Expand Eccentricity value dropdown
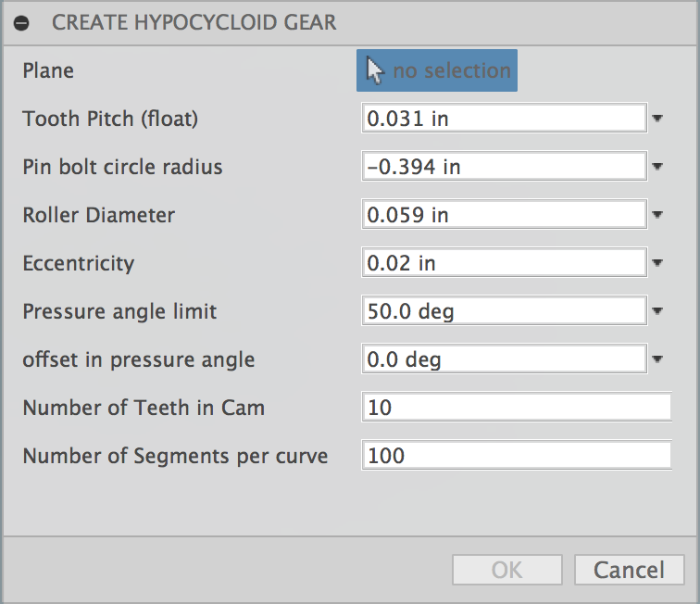Viewport: 700px width, 604px height. (657, 263)
